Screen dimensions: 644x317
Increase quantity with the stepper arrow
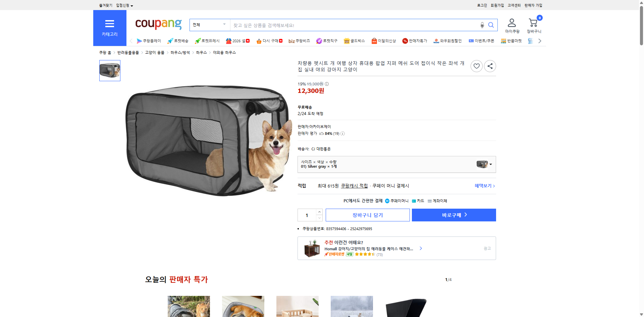(319, 212)
